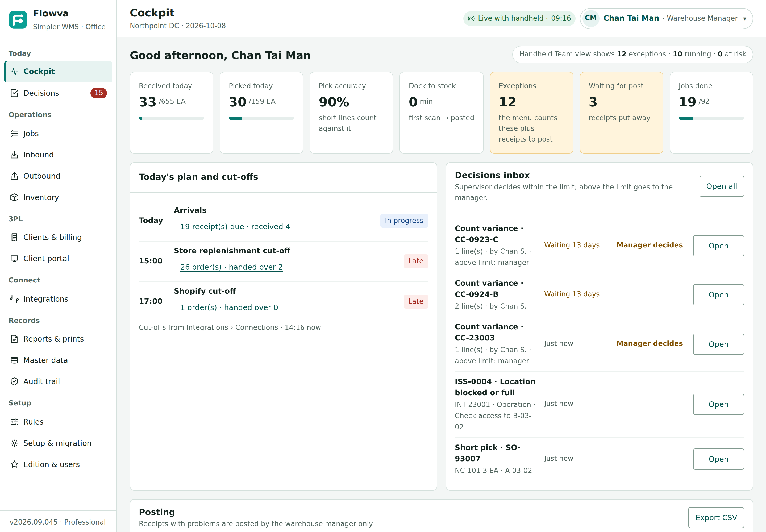Click the Open all decisions button
The height and width of the screenshot is (532, 766).
721,186
